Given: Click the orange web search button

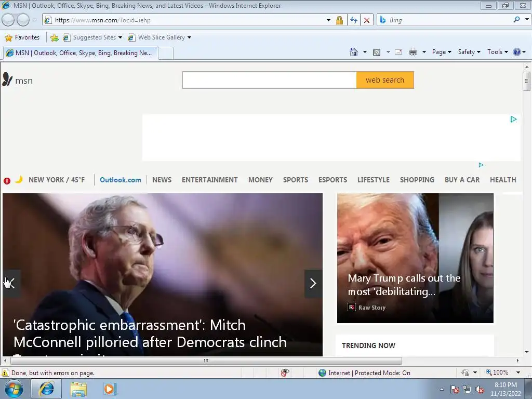Looking at the screenshot, I should 385,80.
